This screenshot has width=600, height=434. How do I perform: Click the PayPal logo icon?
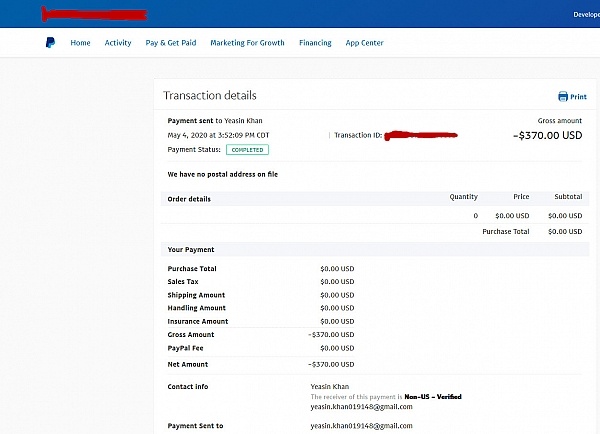[49, 43]
